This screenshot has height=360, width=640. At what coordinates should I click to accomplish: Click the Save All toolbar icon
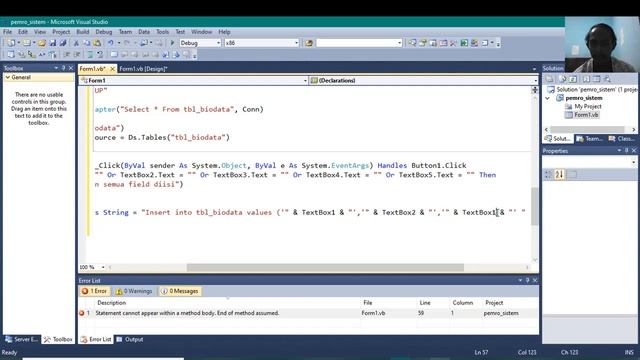coord(63,43)
